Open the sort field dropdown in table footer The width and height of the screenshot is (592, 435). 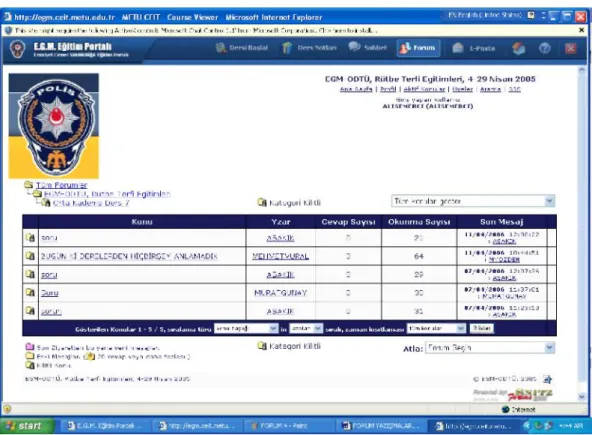coord(246,329)
